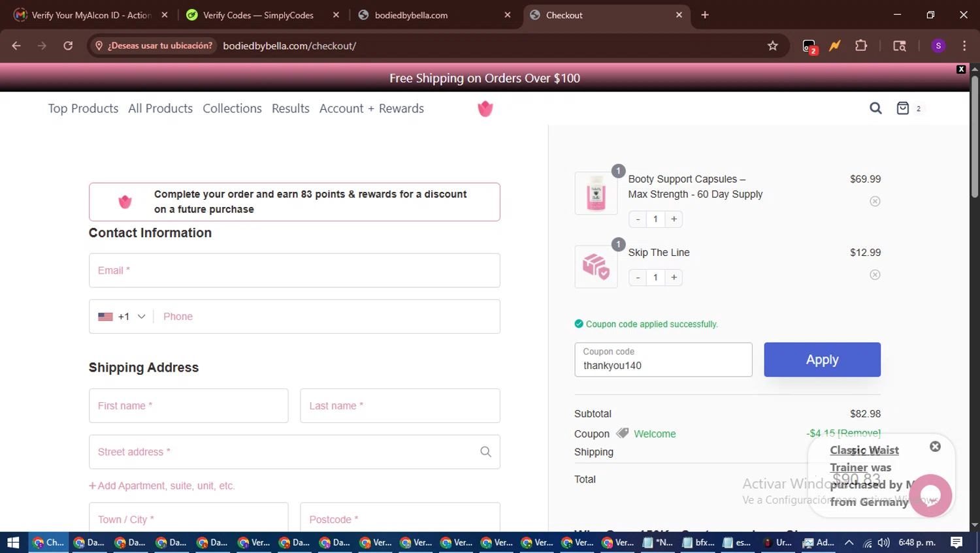Click the Skip The Line product thumbnail
Image resolution: width=980 pixels, height=553 pixels.
click(596, 266)
